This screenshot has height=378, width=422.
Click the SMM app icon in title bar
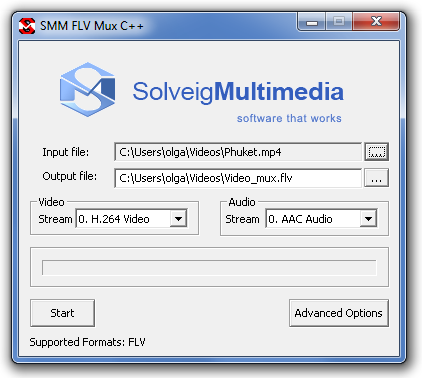(x=27, y=26)
